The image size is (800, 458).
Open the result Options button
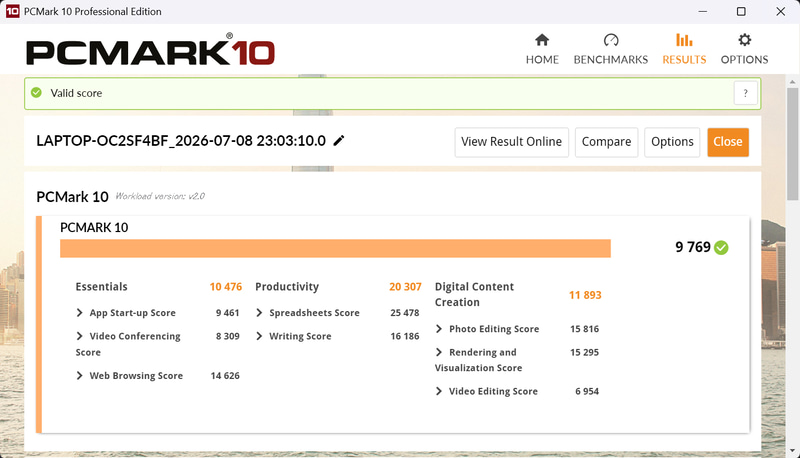[x=672, y=142]
